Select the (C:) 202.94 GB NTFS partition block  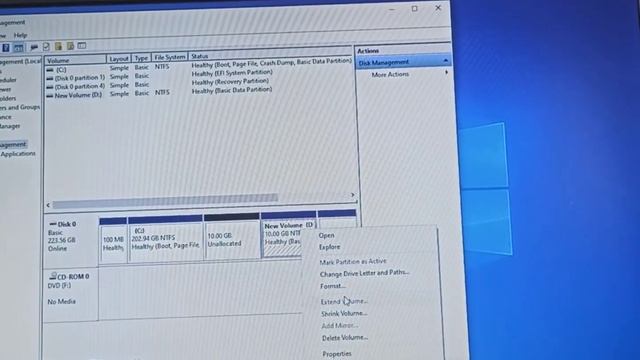pos(165,239)
